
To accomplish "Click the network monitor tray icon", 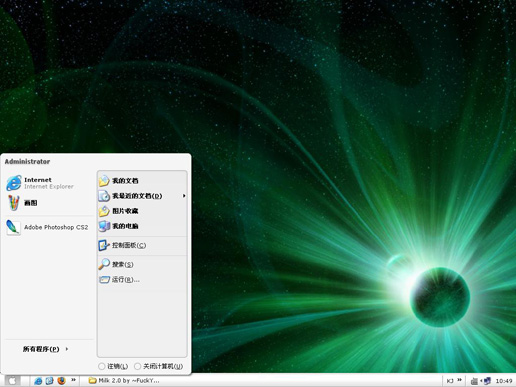I will tap(487, 381).
